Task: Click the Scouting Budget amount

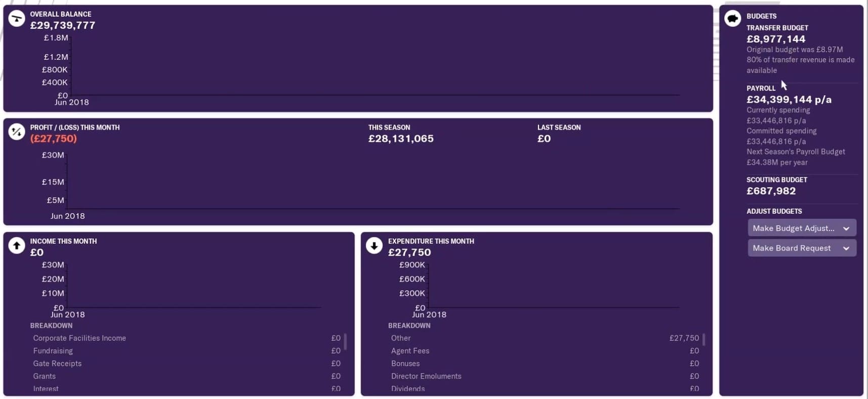Action: point(771,191)
